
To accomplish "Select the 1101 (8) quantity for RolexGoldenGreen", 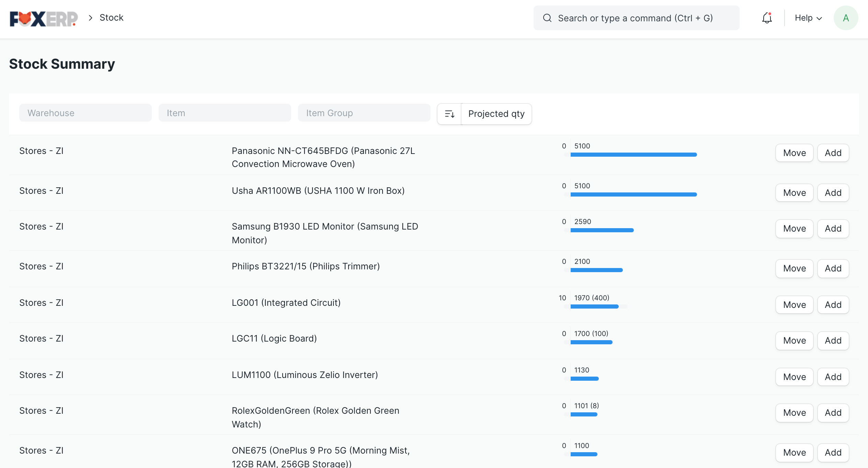I will click(x=586, y=406).
